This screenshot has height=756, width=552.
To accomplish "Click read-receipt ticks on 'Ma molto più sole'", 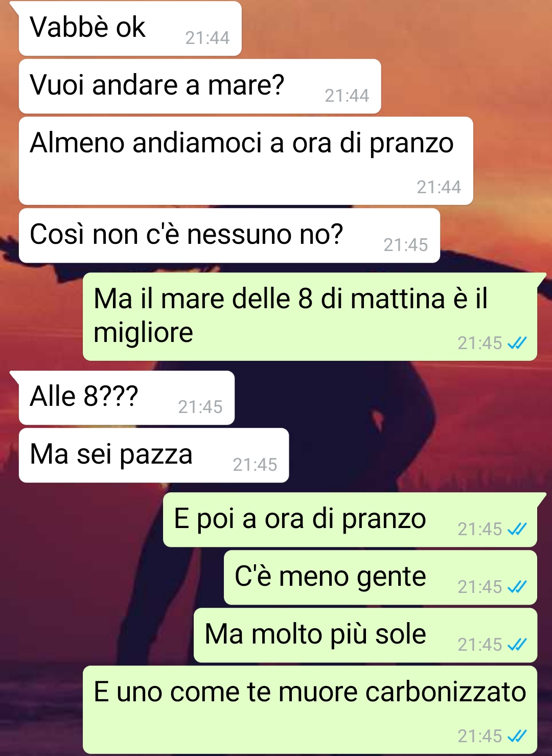I will 517,645.
